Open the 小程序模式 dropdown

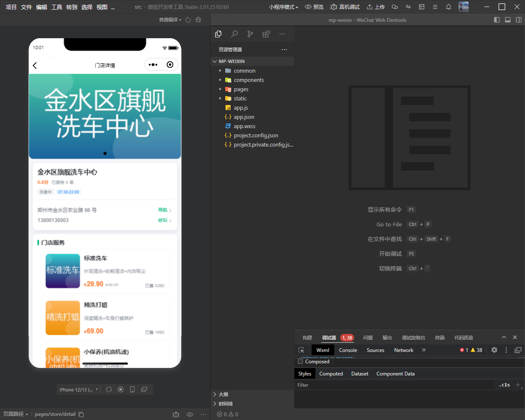click(283, 7)
